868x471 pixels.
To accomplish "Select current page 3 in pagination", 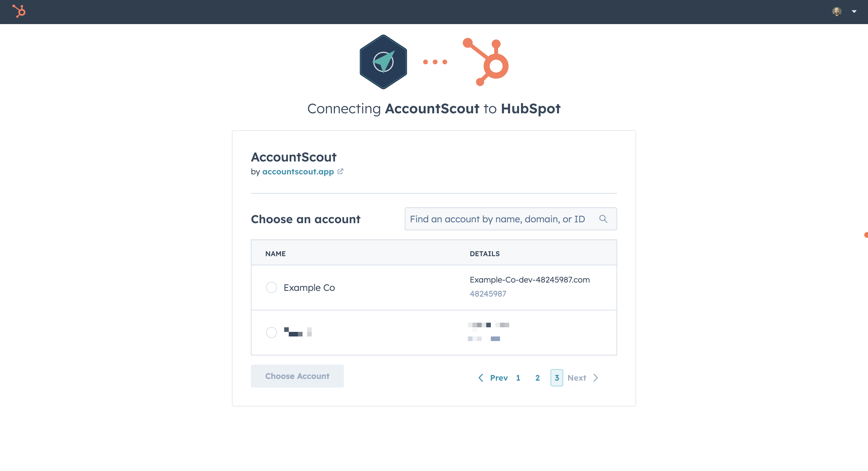I will 557,378.
